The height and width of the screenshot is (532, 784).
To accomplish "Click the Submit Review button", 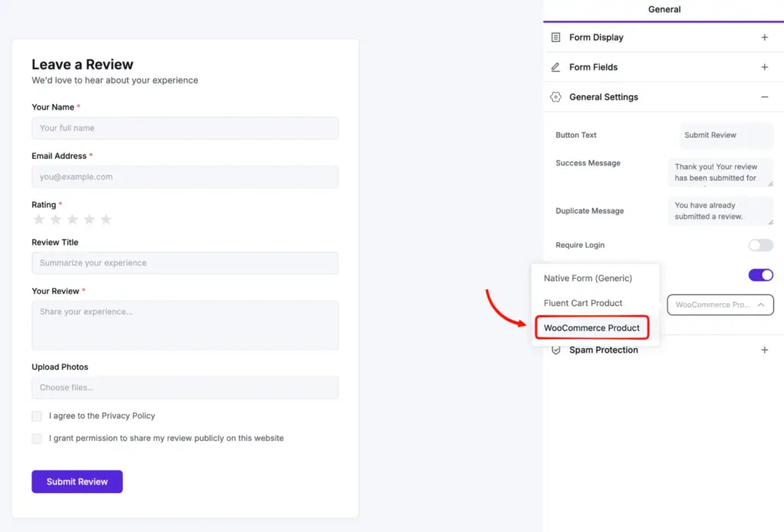I will (x=77, y=481).
